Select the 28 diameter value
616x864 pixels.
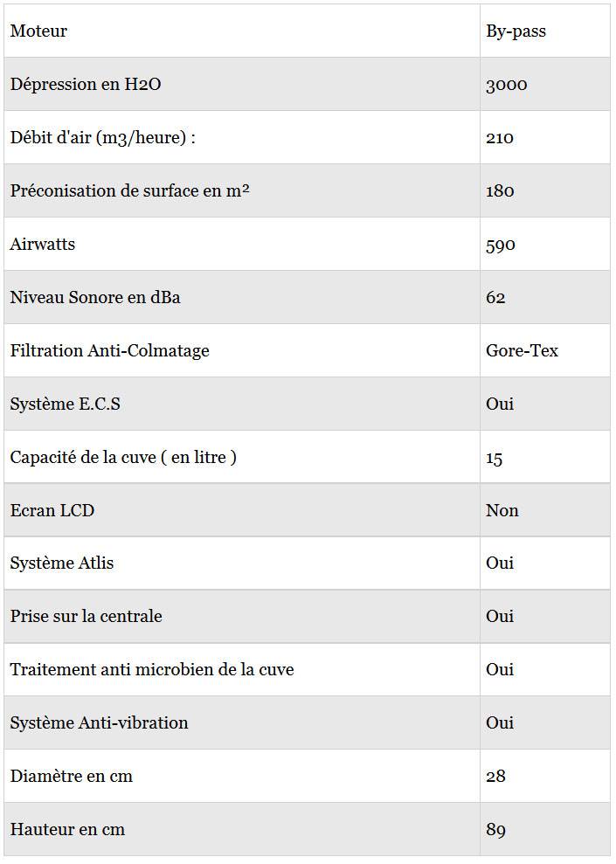[495, 777]
